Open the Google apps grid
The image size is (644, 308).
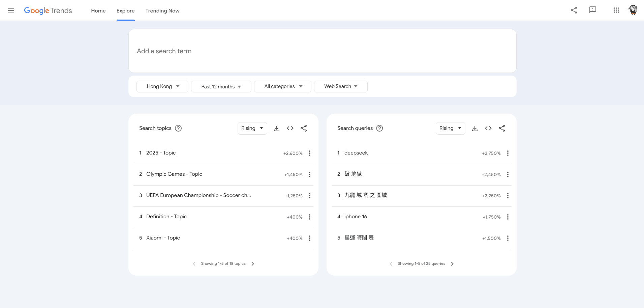pyautogui.click(x=616, y=10)
